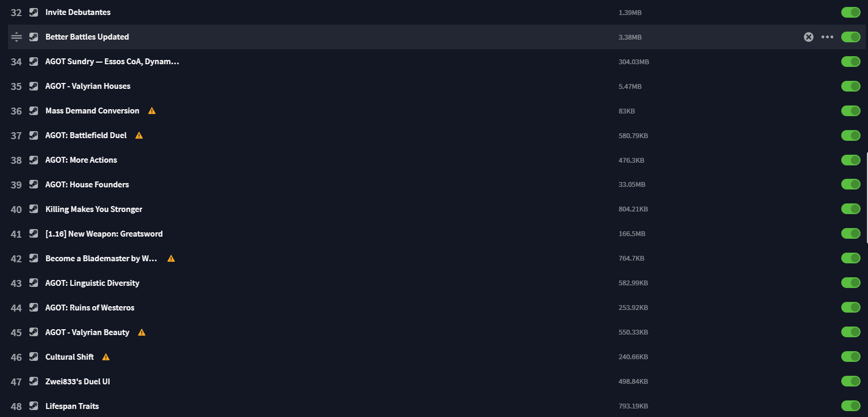Click the 166.5MB size value

click(x=632, y=234)
